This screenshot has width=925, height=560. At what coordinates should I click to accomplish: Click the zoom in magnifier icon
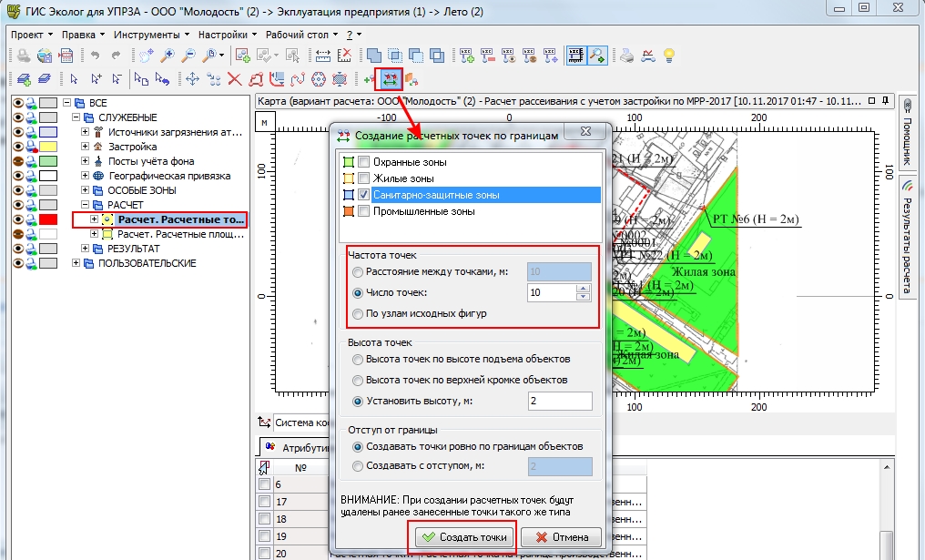168,56
